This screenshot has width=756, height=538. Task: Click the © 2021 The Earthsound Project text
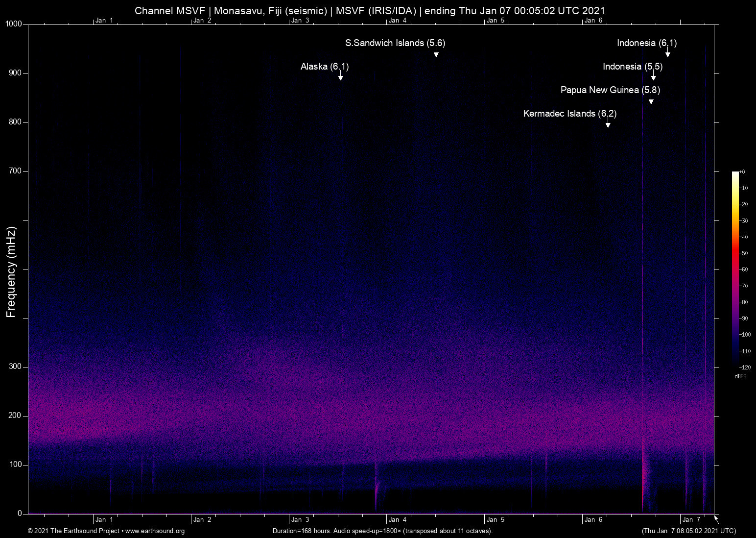[74, 531]
